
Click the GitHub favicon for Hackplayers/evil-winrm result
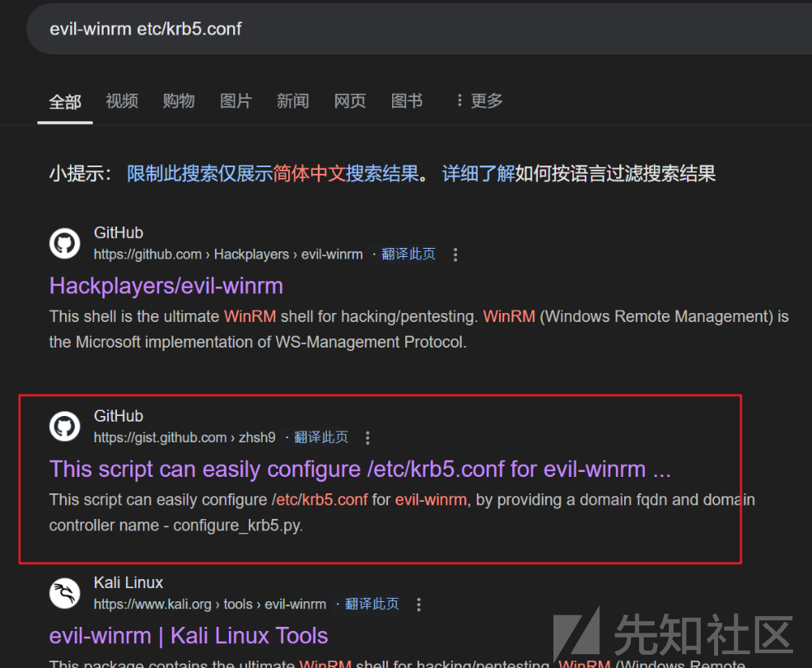[65, 243]
